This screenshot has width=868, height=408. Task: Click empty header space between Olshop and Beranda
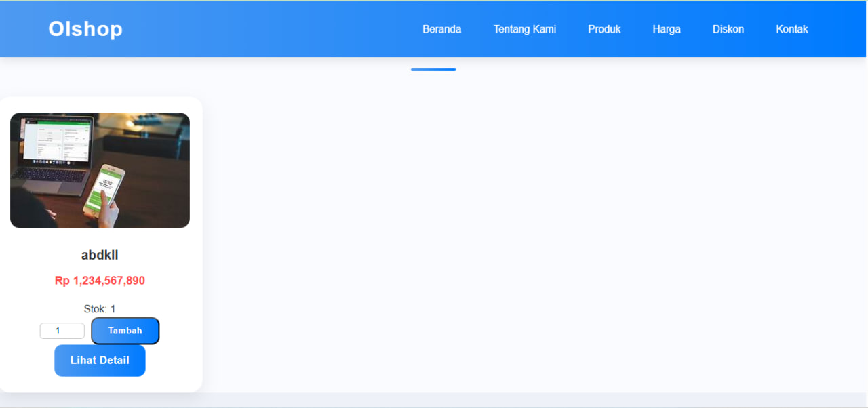pyautogui.click(x=271, y=29)
